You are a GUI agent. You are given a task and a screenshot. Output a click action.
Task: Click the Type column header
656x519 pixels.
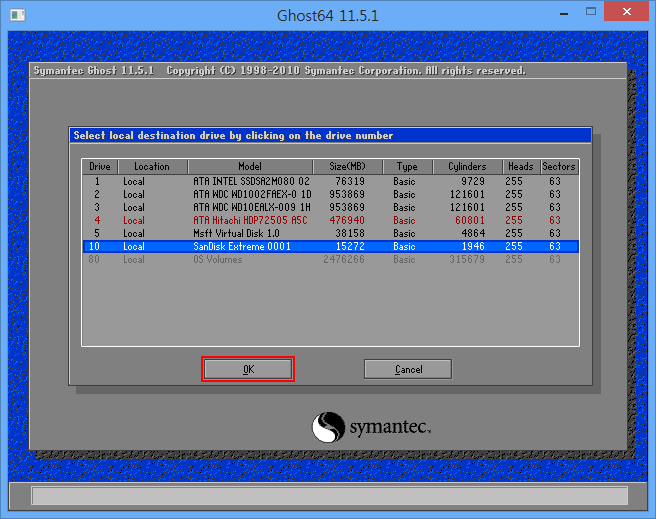pyautogui.click(x=407, y=166)
